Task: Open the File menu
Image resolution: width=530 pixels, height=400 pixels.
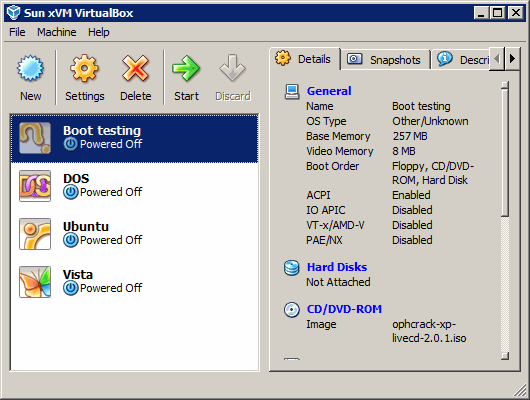Action: pyautogui.click(x=17, y=32)
